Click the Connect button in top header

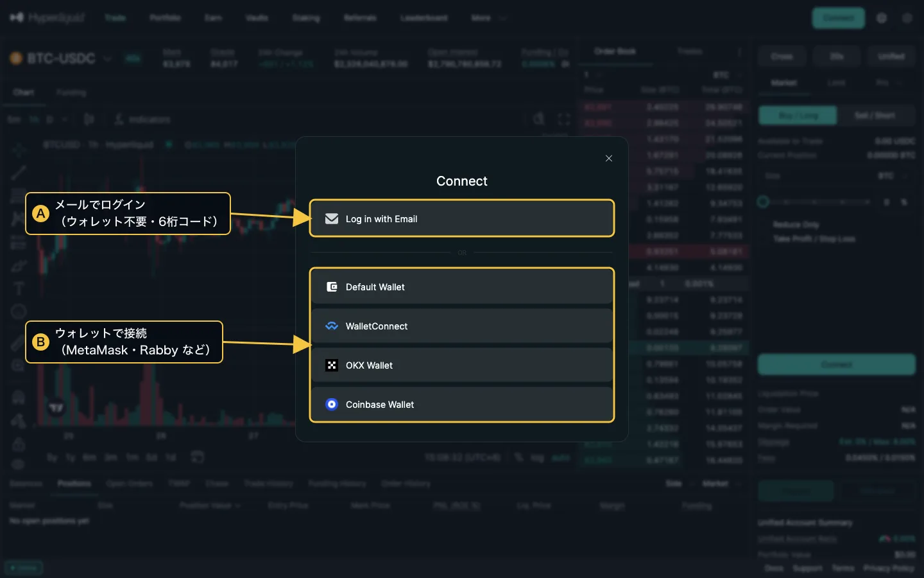point(838,18)
